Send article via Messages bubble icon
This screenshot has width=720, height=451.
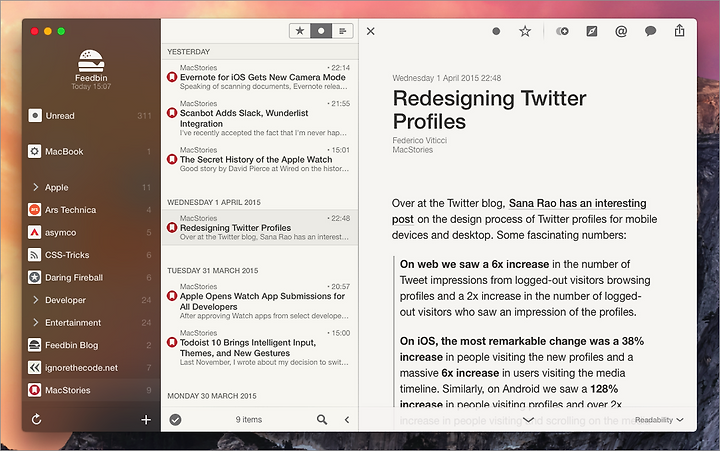(x=650, y=31)
